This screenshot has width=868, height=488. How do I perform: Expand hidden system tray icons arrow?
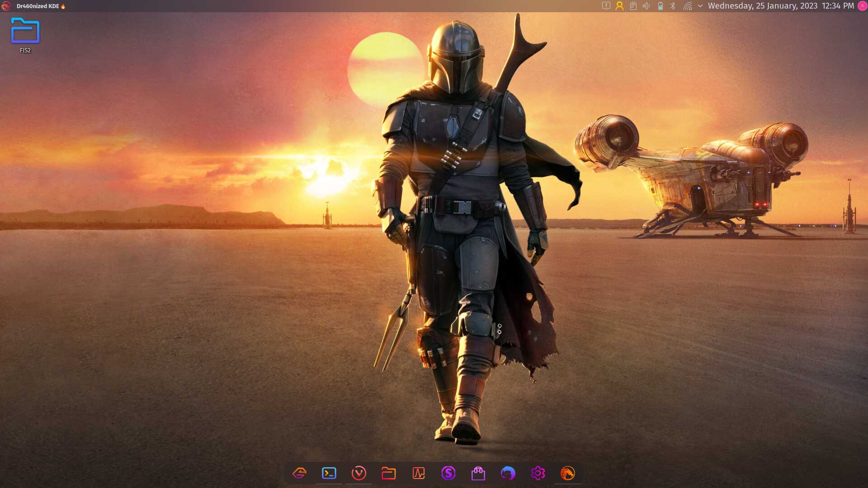coord(700,6)
